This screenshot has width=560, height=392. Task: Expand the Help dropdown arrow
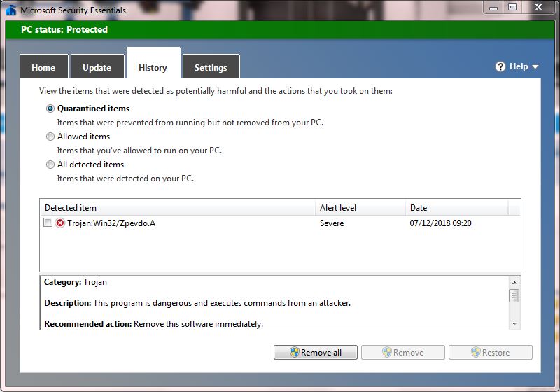(x=535, y=66)
